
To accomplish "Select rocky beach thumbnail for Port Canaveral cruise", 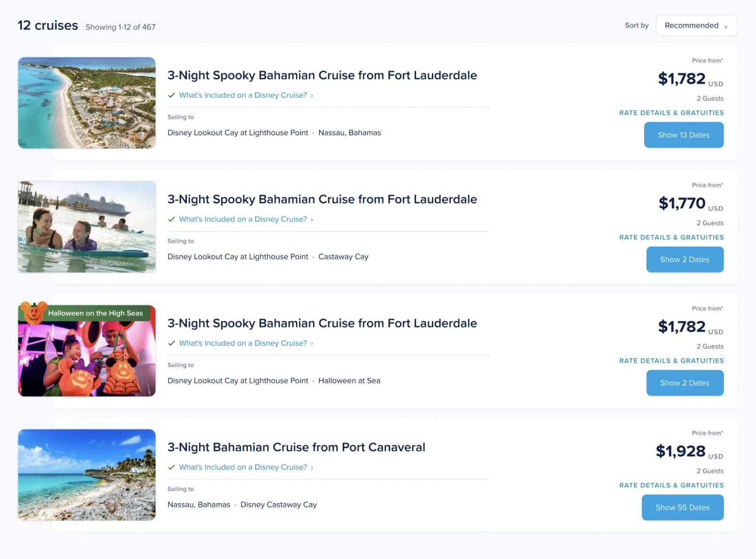I will 87,475.
